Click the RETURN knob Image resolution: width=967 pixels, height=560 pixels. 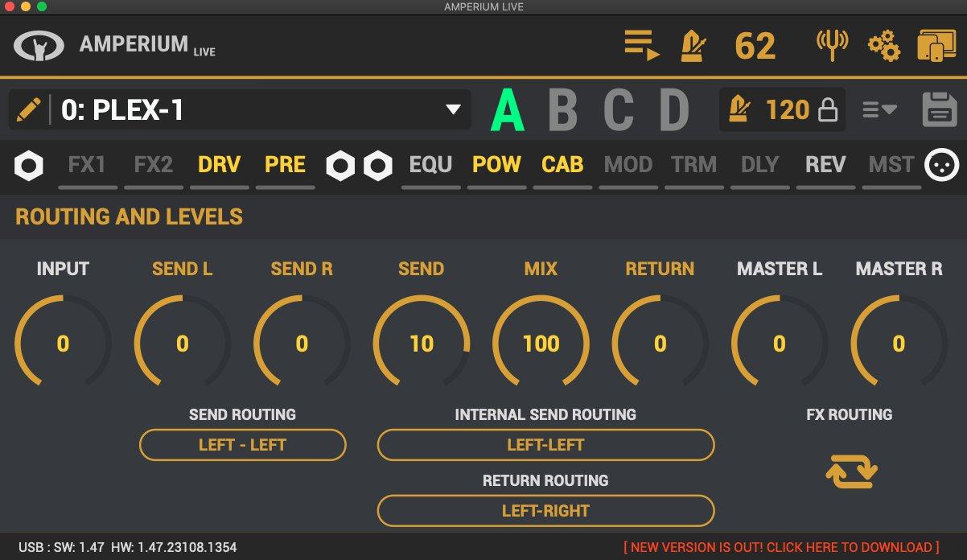tap(660, 344)
